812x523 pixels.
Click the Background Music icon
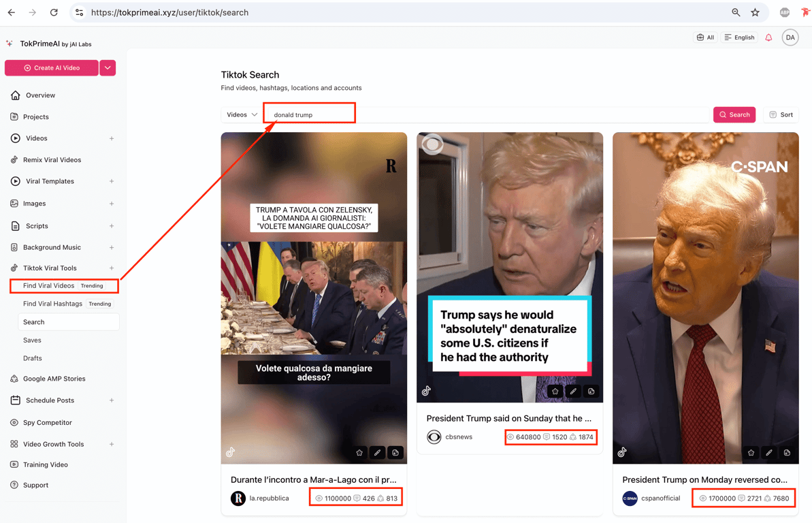point(14,247)
